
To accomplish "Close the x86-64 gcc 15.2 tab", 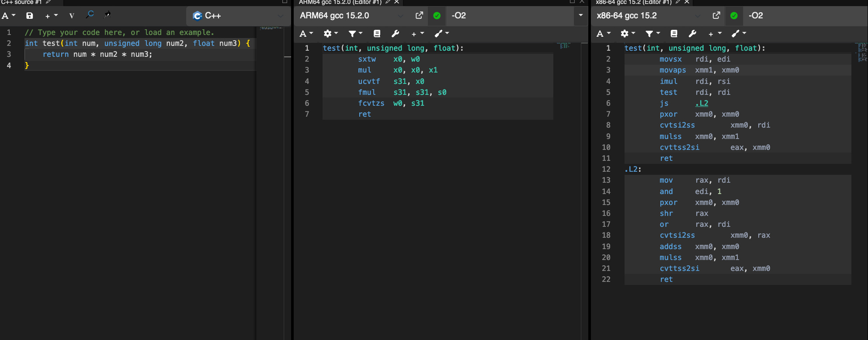I will tap(687, 2).
